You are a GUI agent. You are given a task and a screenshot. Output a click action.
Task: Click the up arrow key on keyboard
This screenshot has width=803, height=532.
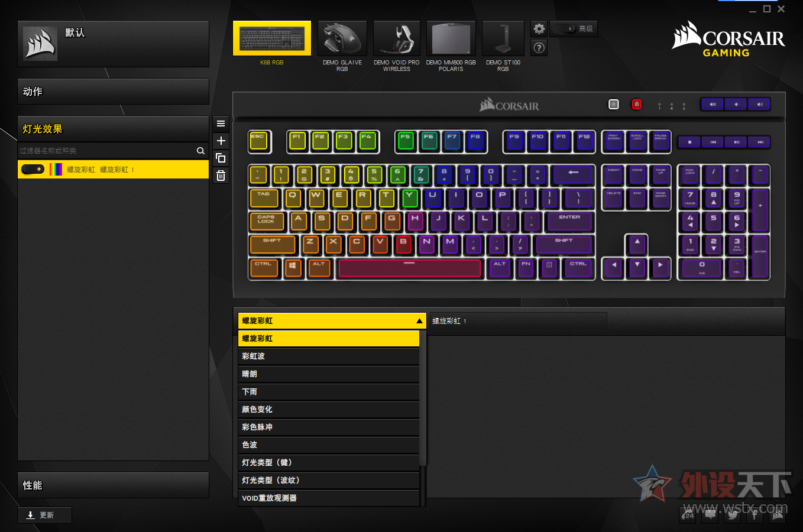coord(637,245)
